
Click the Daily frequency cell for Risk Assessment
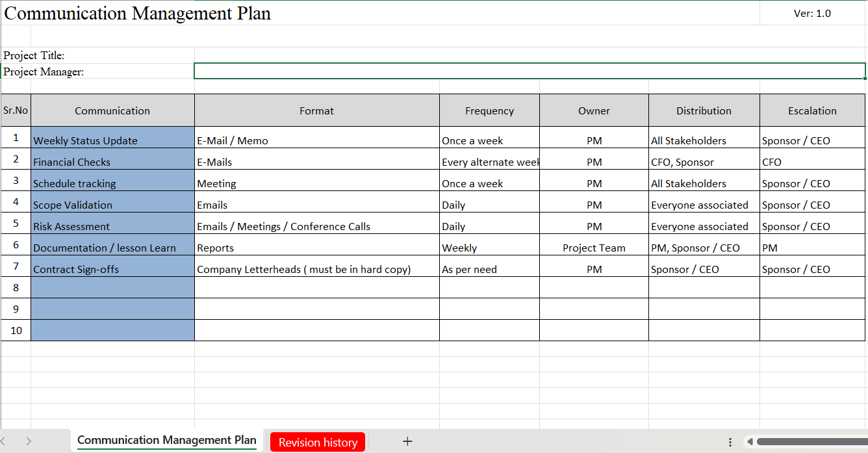[489, 226]
